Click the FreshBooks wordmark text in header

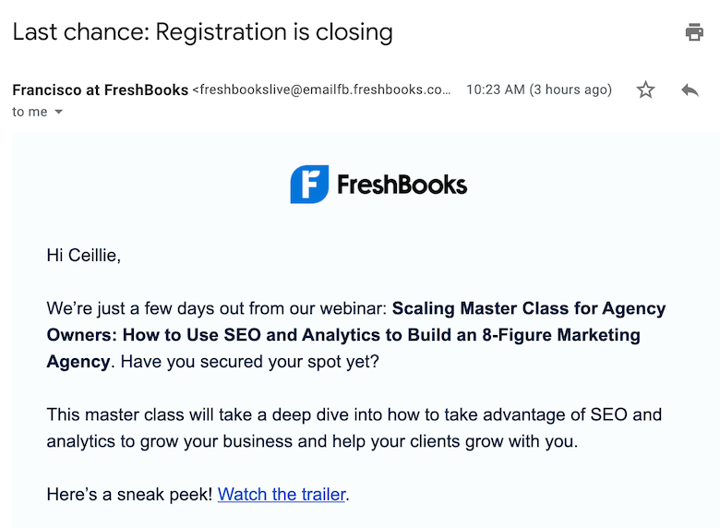(402, 185)
